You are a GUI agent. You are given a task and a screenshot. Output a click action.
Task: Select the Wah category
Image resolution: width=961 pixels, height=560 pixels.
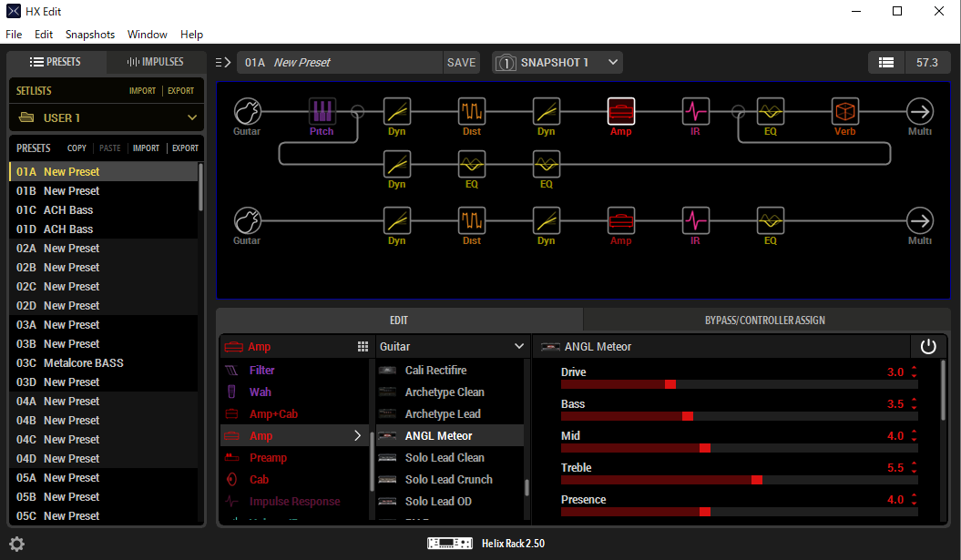pos(294,392)
